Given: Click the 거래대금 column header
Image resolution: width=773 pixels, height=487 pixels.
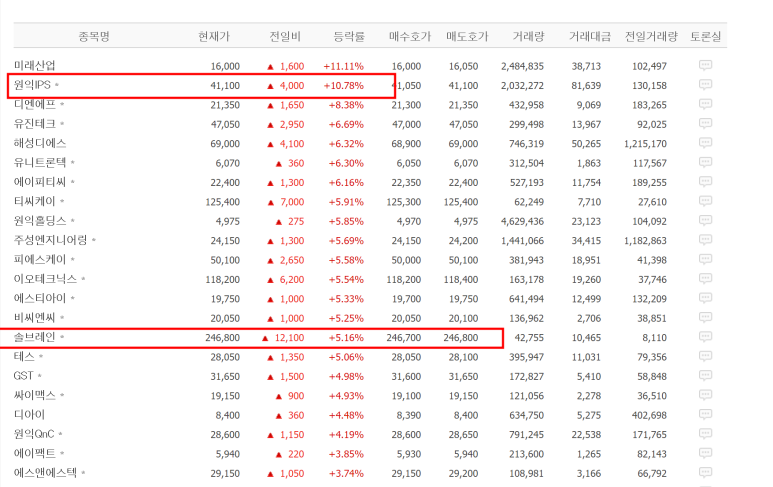Looking at the screenshot, I should pos(590,36).
